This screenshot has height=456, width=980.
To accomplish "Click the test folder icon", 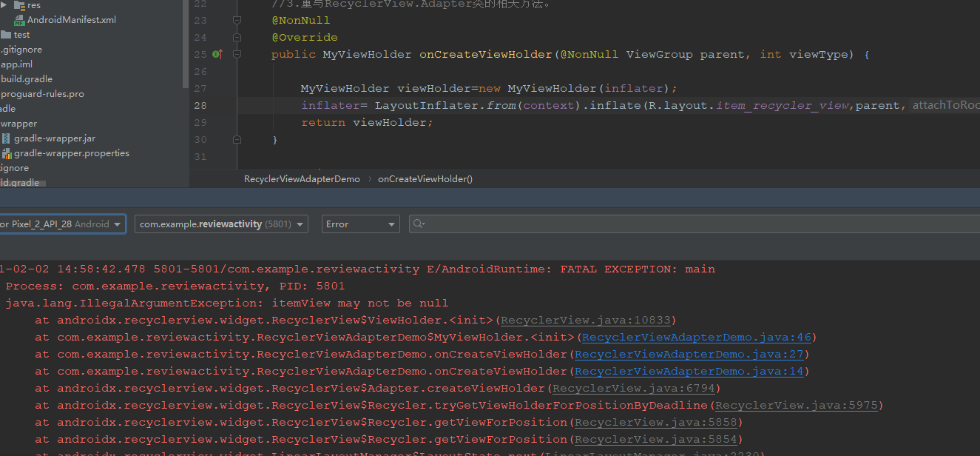I will (6, 35).
